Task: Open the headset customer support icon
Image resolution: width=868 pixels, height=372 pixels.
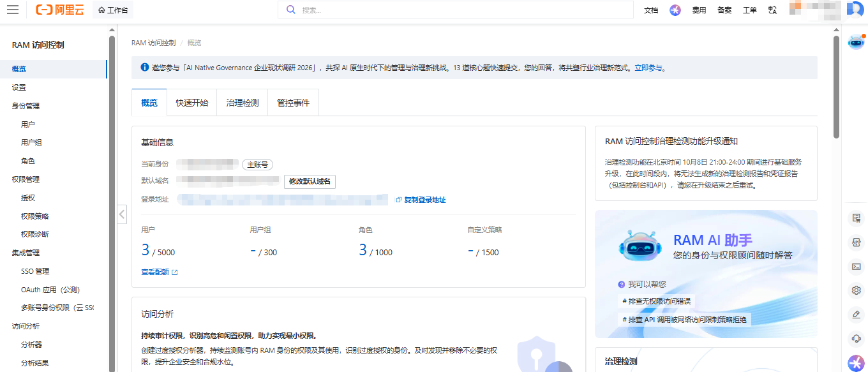Action: click(x=857, y=338)
